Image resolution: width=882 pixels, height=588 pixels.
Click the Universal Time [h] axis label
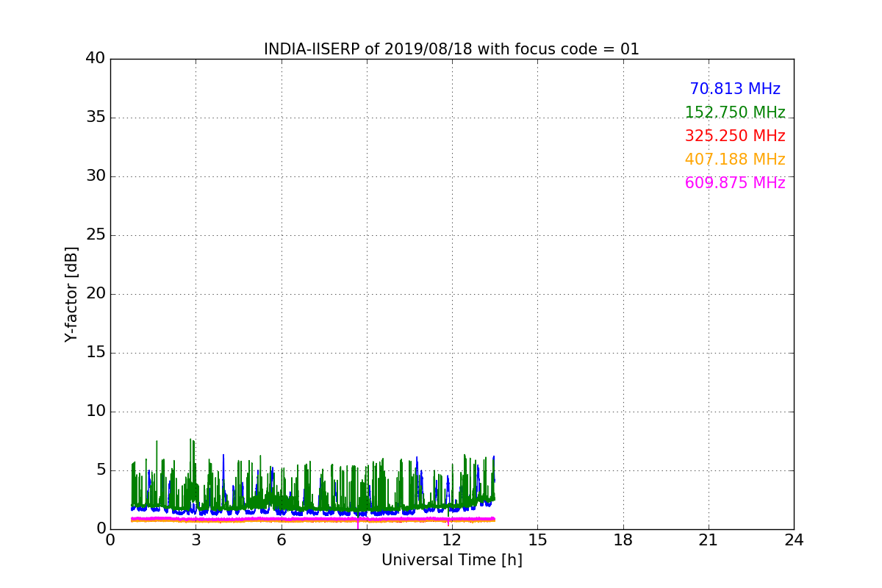tap(451, 560)
